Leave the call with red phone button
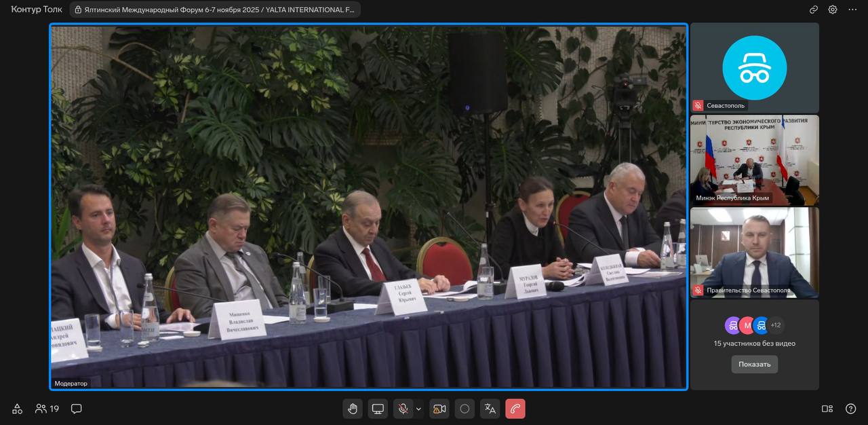 tap(515, 409)
